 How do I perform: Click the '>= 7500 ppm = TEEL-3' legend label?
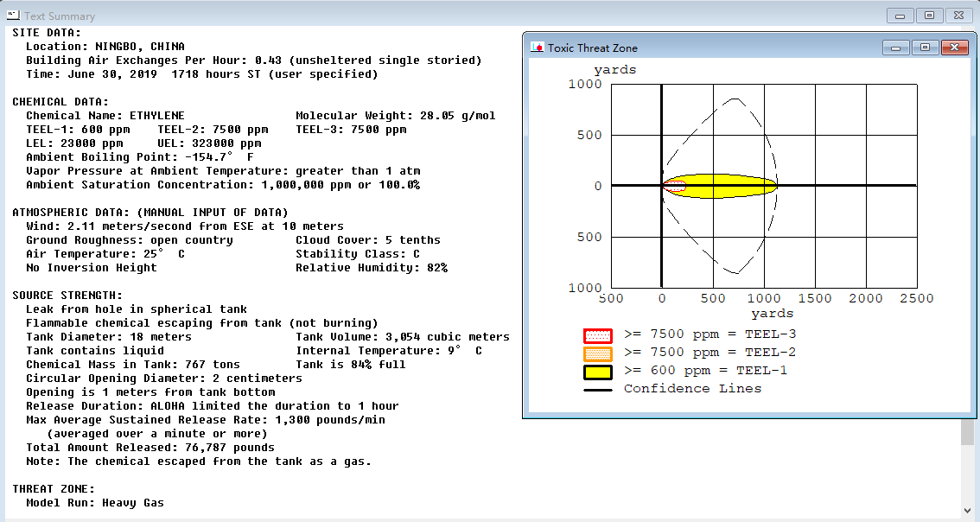coord(710,334)
